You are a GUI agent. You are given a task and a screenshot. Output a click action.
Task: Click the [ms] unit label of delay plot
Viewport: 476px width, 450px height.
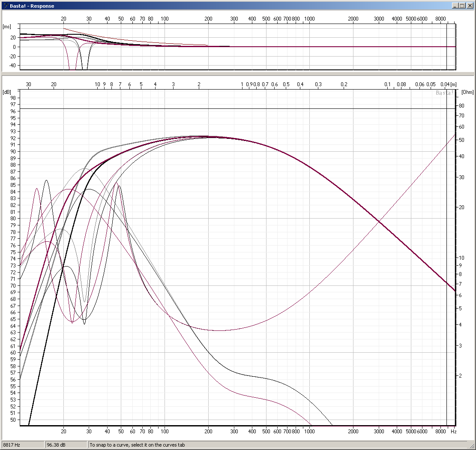click(7, 27)
